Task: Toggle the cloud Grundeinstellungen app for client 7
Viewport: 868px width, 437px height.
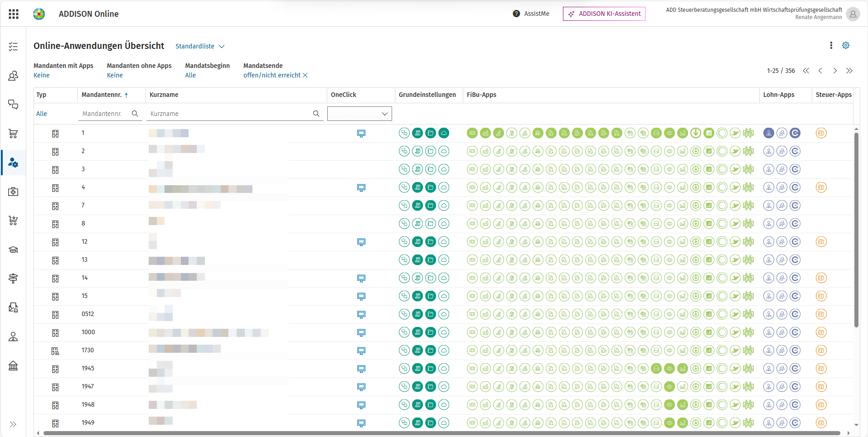Action: [x=444, y=206]
